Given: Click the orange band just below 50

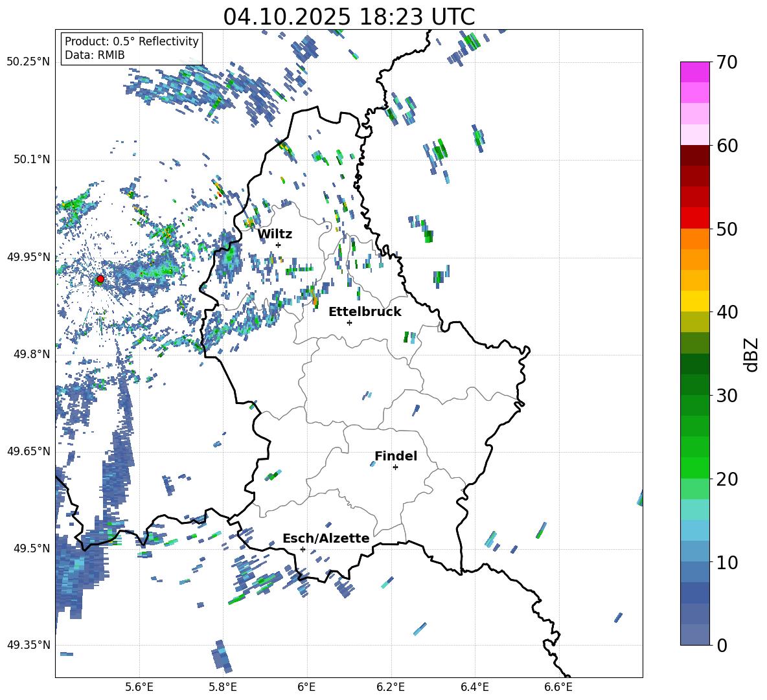Looking at the screenshot, I should tap(694, 238).
